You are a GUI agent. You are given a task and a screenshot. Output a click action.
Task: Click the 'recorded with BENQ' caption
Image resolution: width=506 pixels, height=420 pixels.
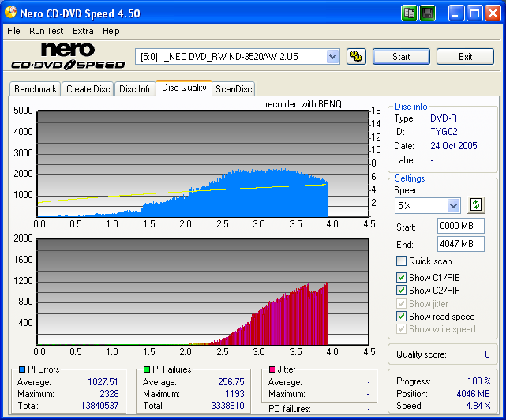pyautogui.click(x=303, y=104)
